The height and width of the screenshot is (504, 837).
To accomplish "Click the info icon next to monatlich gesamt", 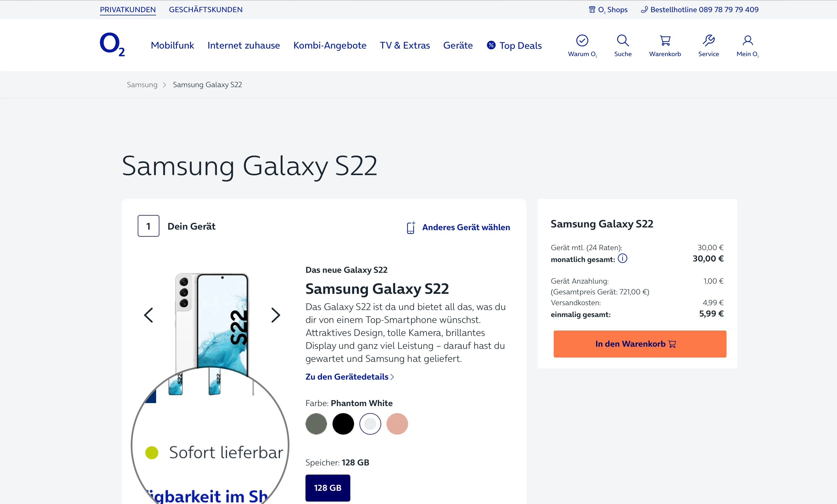I will 622,259.
